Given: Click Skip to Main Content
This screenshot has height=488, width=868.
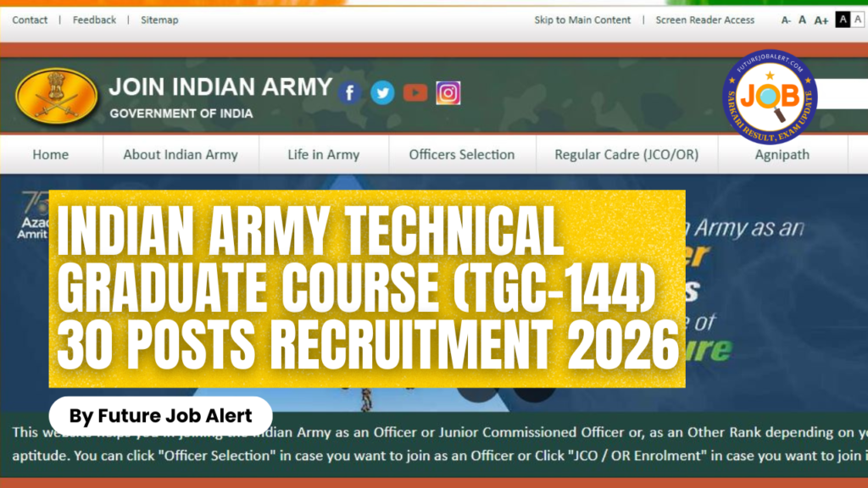Looking at the screenshot, I should click(x=582, y=20).
